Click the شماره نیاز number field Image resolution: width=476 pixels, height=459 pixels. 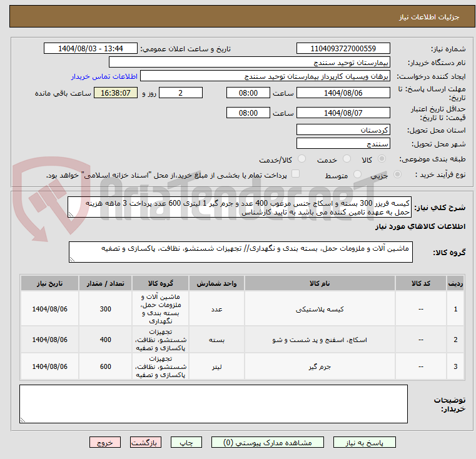click(x=343, y=48)
